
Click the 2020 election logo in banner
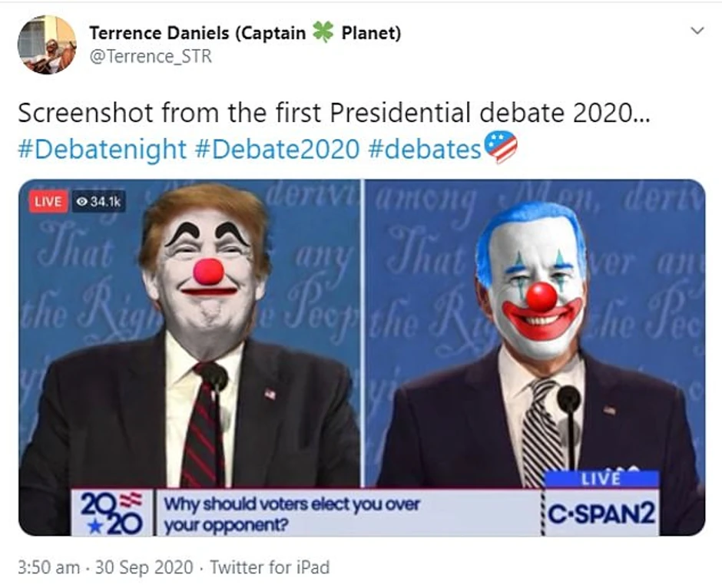111,512
